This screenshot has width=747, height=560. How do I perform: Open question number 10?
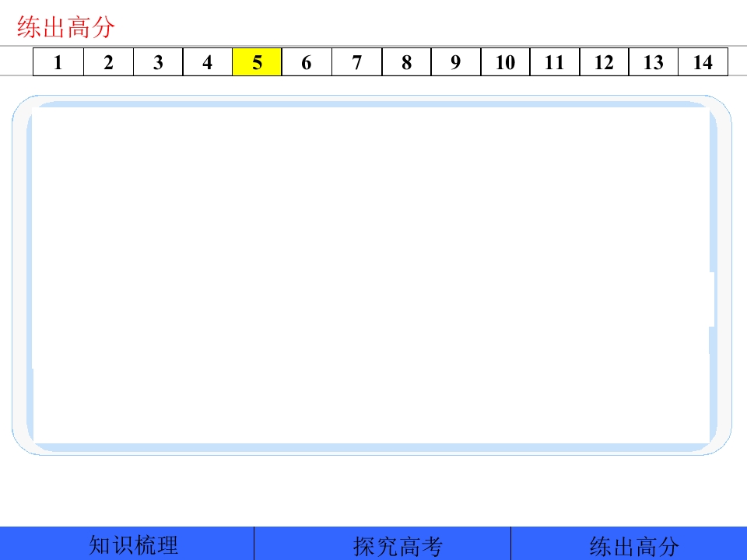(506, 62)
